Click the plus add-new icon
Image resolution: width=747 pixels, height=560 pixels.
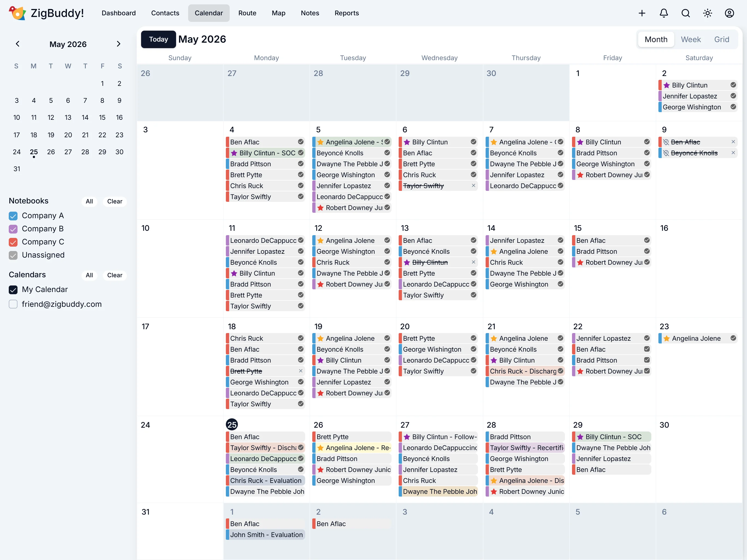tap(642, 13)
